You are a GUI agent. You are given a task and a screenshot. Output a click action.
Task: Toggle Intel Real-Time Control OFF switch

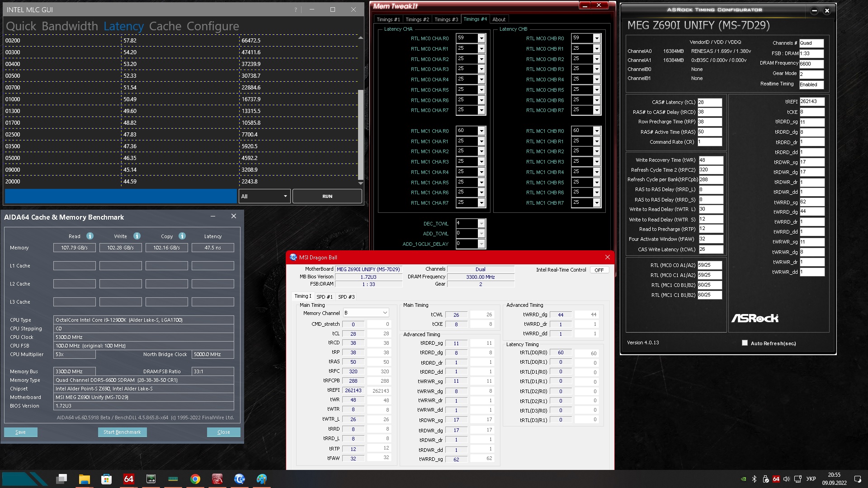pos(599,270)
